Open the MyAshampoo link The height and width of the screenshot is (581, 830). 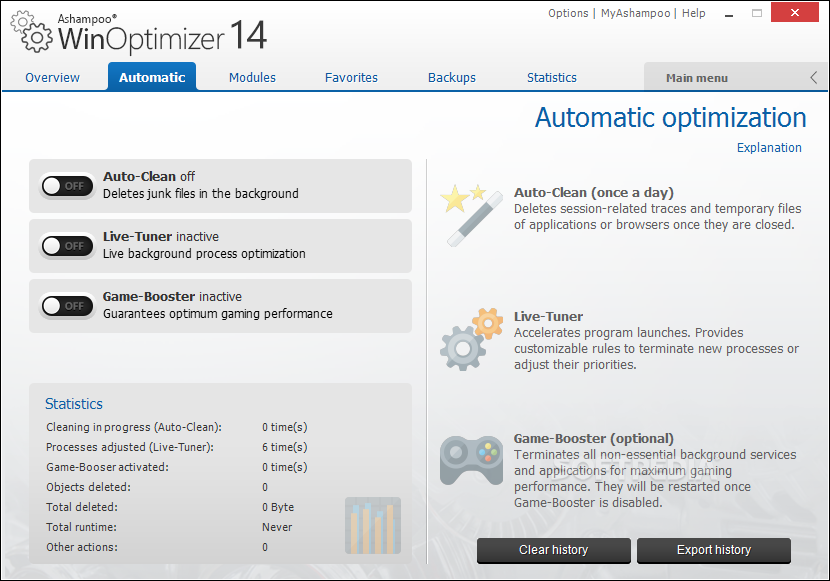[x=635, y=13]
